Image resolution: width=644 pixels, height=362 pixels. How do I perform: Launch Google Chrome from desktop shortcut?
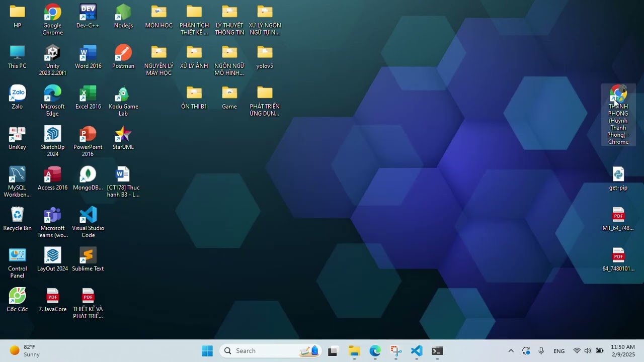(x=52, y=20)
